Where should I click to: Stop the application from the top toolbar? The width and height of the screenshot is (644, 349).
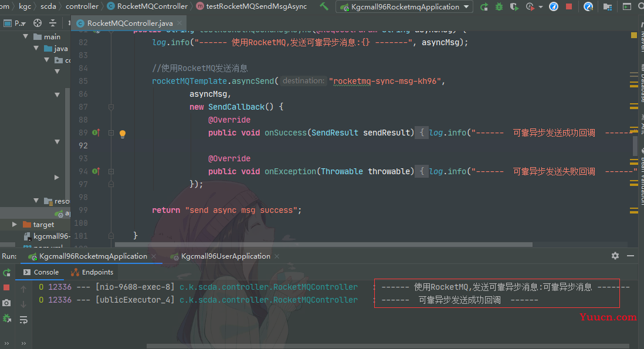pyautogui.click(x=569, y=6)
